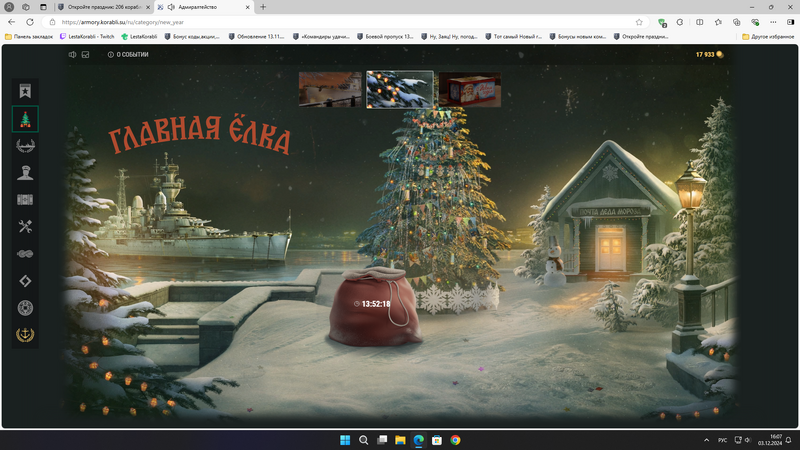The width and height of the screenshot is (800, 450).
Task: Close the "Откройте праздник" tab
Action: point(148,7)
